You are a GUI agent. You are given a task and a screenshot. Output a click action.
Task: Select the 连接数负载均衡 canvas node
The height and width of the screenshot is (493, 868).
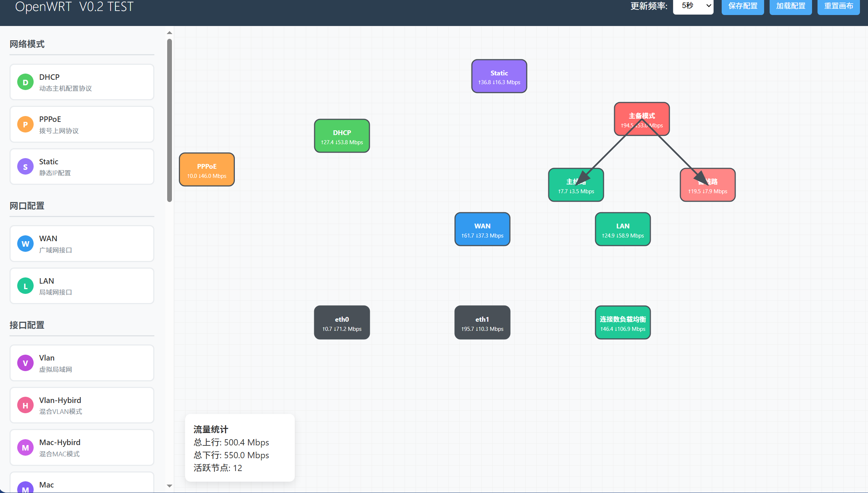623,323
